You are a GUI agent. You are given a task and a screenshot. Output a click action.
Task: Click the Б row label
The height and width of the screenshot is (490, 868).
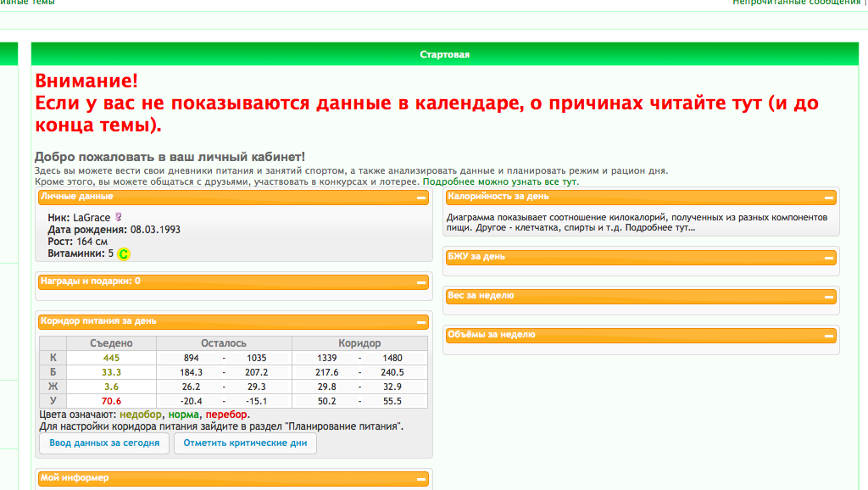pos(53,372)
